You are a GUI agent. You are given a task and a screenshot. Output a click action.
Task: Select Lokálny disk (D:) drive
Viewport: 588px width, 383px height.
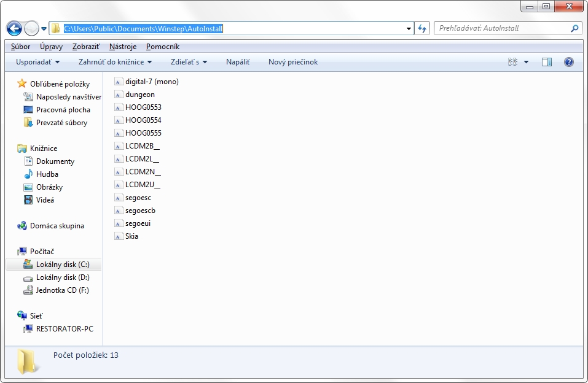click(62, 277)
